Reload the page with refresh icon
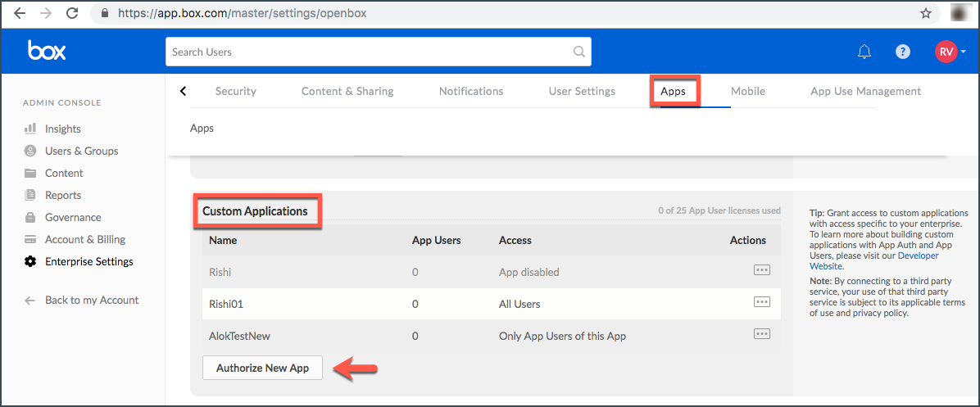The width and height of the screenshot is (980, 407). 72,13
